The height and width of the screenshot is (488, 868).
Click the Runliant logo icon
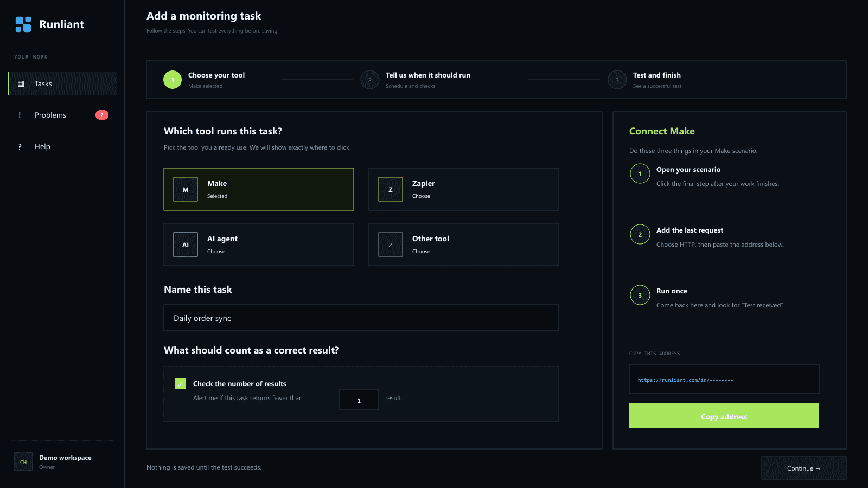point(23,24)
